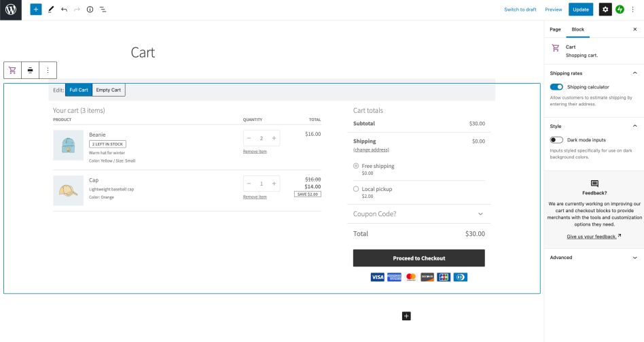Open the List View icon

pyautogui.click(x=103, y=10)
